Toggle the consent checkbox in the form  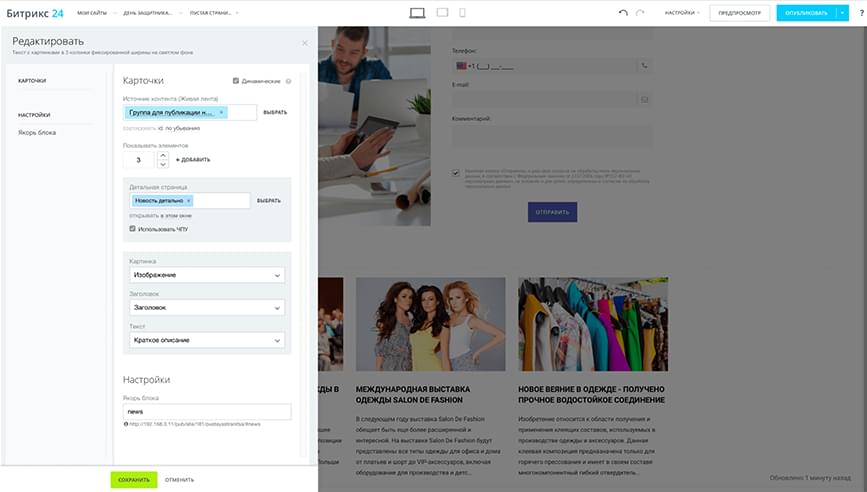456,173
